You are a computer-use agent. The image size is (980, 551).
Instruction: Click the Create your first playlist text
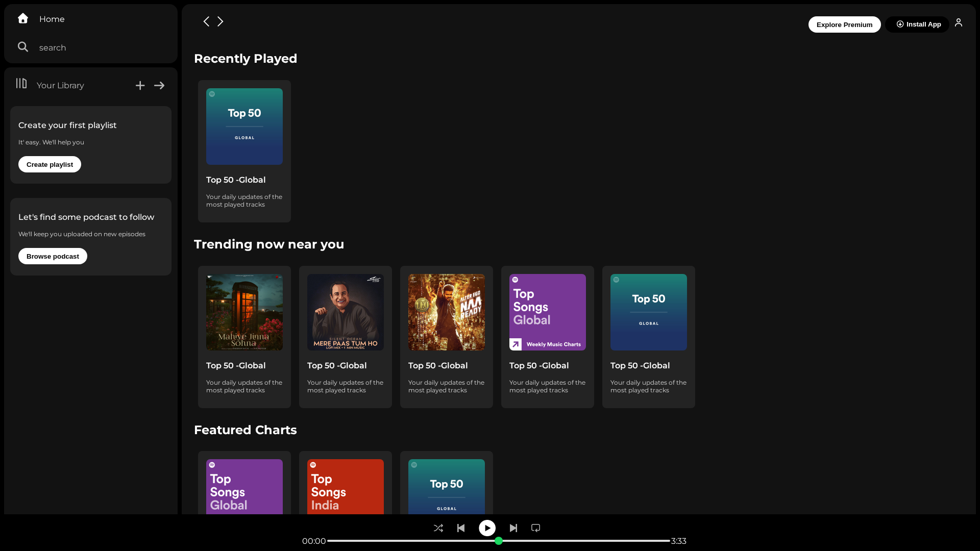coord(67,125)
